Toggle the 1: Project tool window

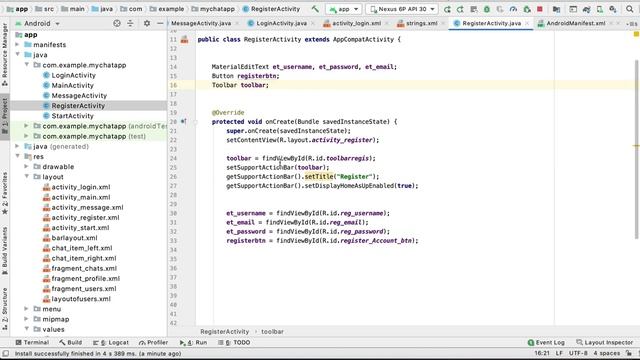point(4,116)
